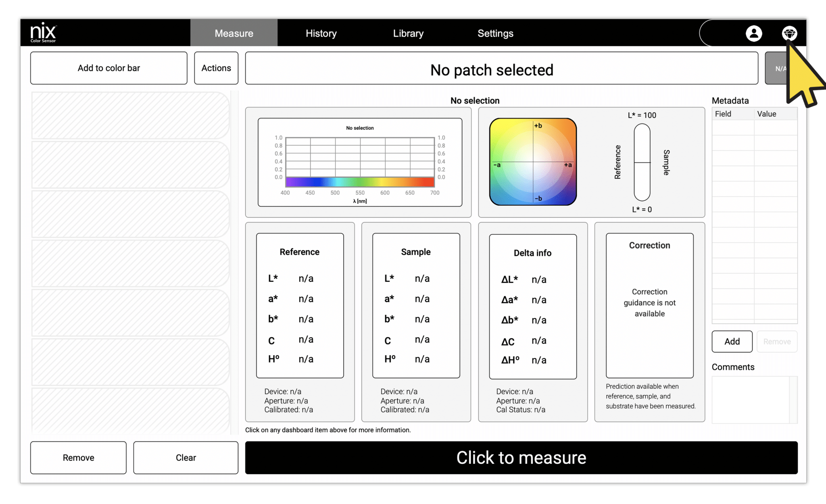Image resolution: width=826 pixels, height=504 pixels.
Task: Add a new metadata field
Action: point(732,342)
